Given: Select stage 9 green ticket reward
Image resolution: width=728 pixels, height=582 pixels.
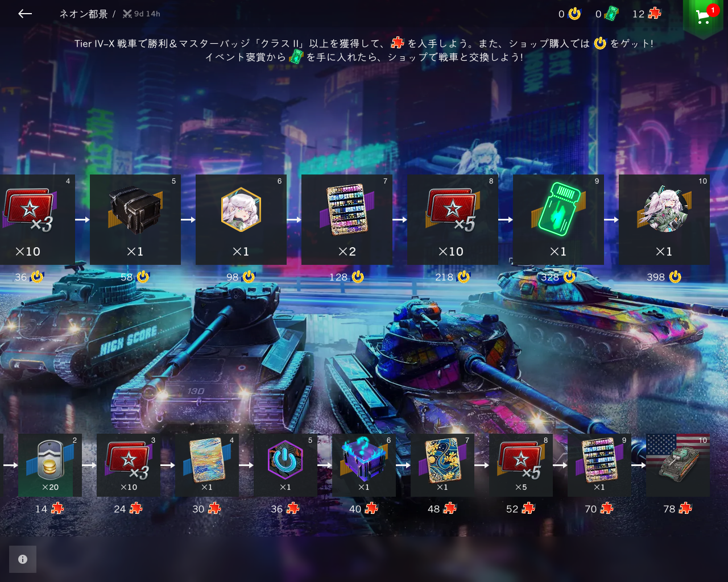Looking at the screenshot, I should tap(559, 219).
